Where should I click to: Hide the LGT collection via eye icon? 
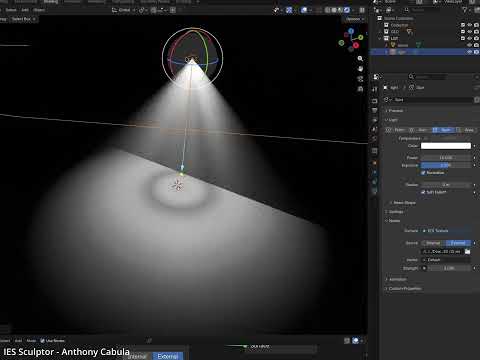click(470, 38)
